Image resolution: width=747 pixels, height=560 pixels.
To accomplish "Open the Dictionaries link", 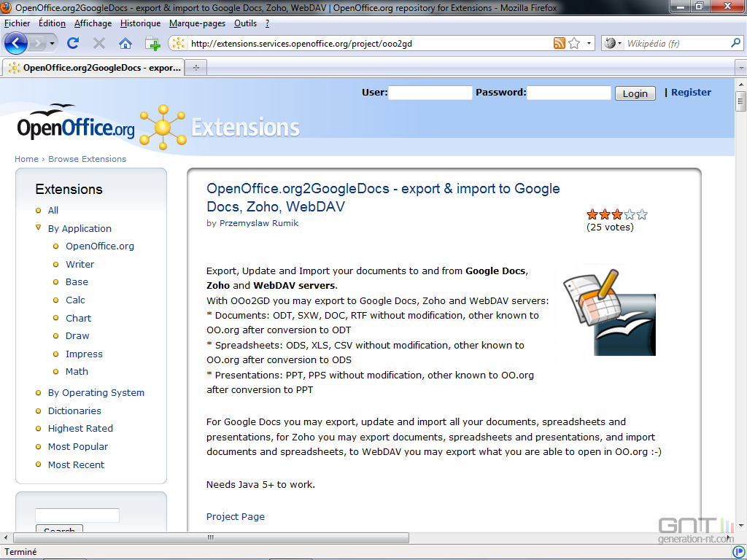I will [75, 411].
